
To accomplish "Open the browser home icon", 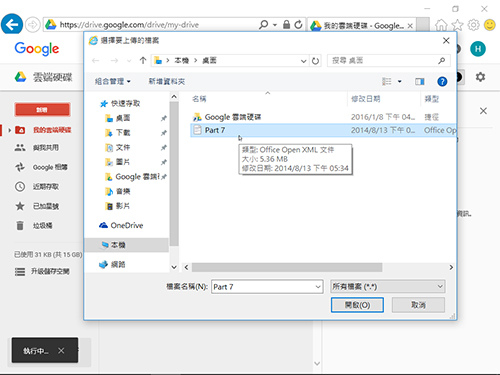I will 441,25.
